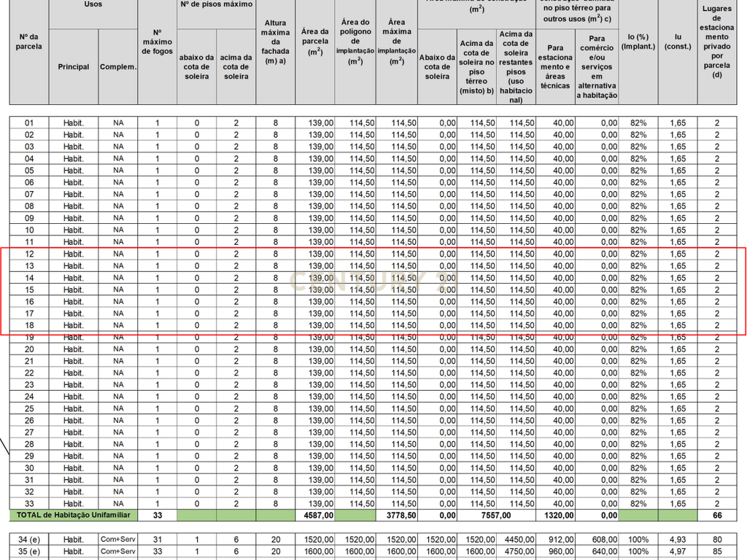Image resolution: width=747 pixels, height=560 pixels.
Task: Select the '34 (e)' parcel cell
Action: point(29,540)
